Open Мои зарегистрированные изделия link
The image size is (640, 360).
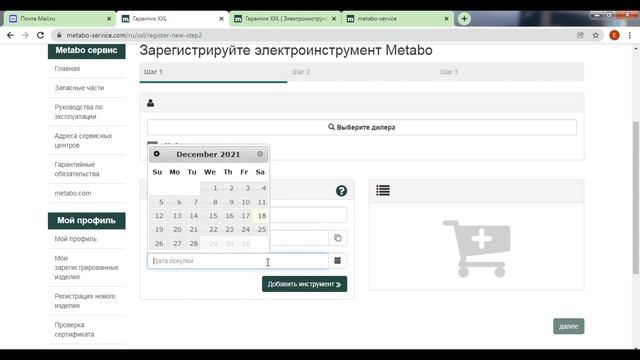[87, 267]
